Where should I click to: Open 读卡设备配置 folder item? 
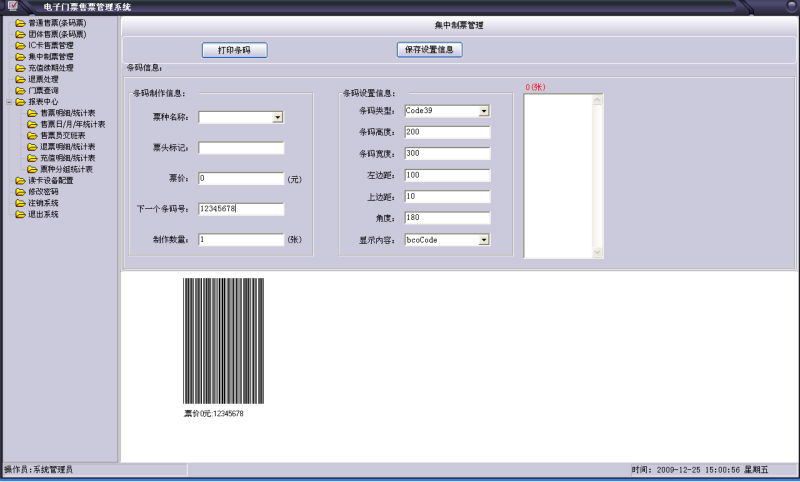point(50,181)
